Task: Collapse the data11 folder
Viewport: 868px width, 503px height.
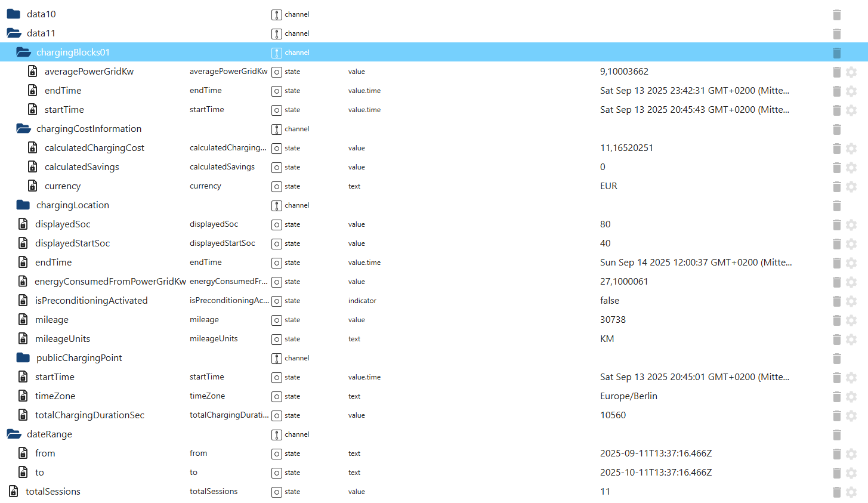Action: click(x=14, y=33)
